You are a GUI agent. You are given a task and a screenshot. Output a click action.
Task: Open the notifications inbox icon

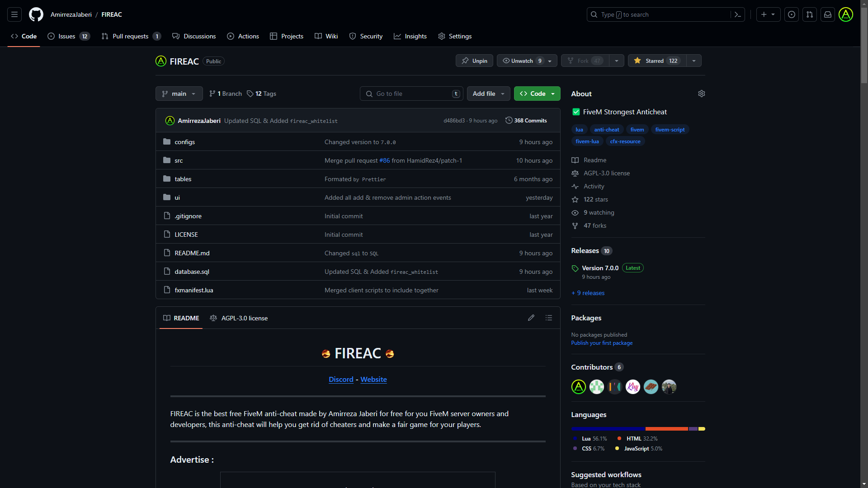coord(828,14)
